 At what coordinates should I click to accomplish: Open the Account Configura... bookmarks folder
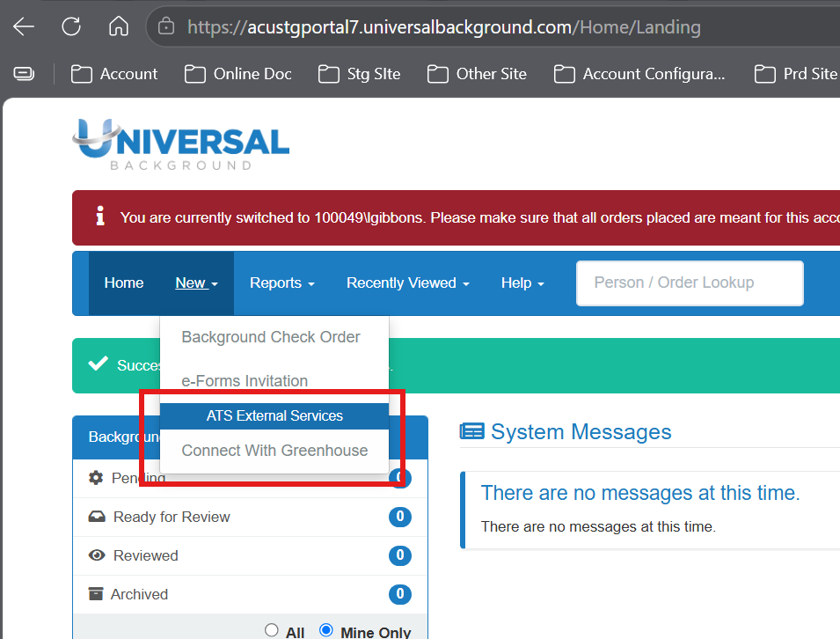coord(639,74)
